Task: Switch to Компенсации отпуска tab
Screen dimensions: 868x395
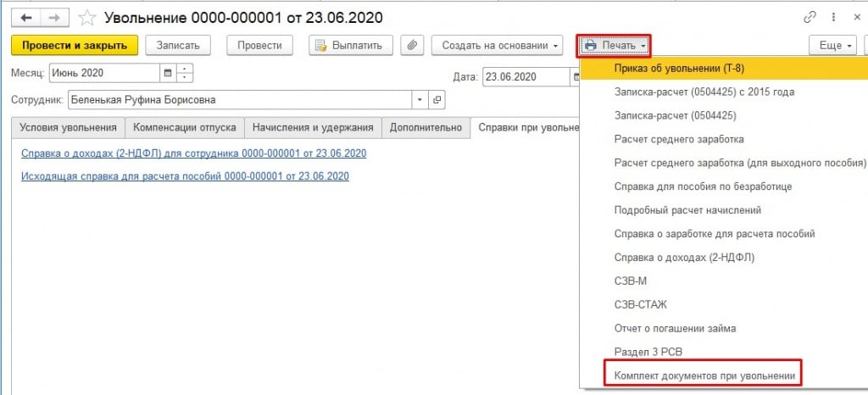Action: point(184,127)
